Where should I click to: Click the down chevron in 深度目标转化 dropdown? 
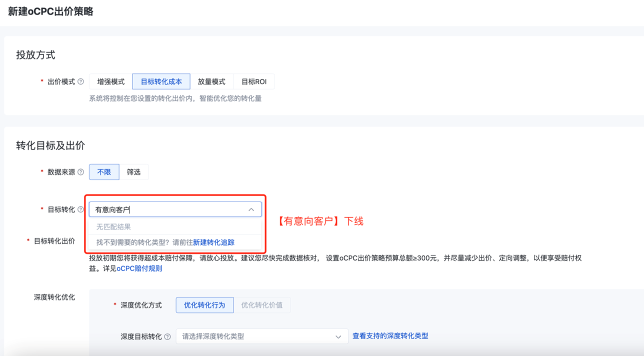pyautogui.click(x=338, y=337)
